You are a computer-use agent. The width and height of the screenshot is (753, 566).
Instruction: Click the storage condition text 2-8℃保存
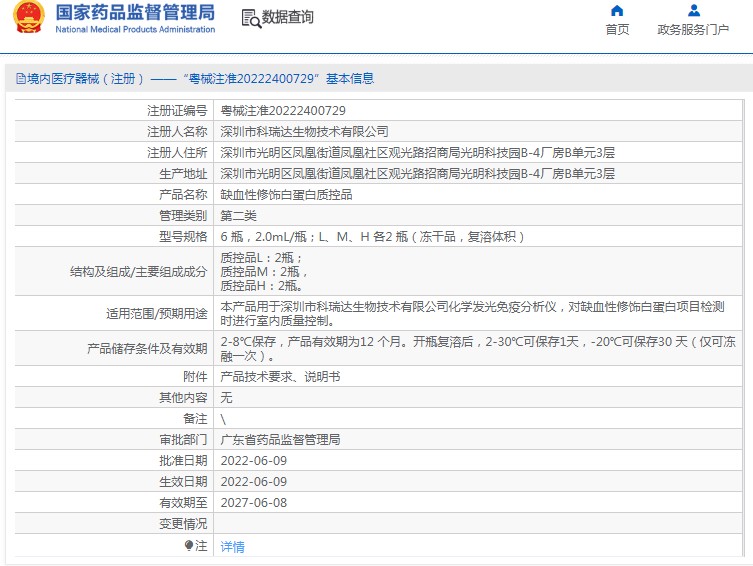478,349
